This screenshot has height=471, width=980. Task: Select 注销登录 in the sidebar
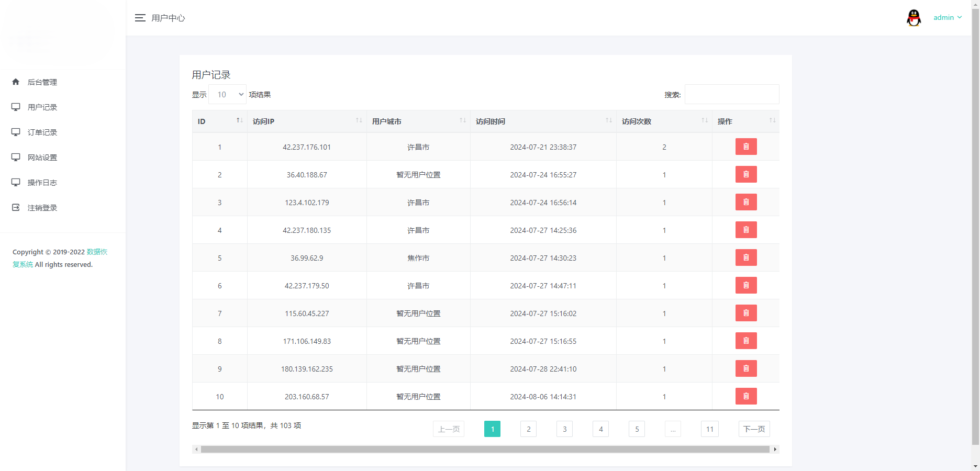click(42, 208)
